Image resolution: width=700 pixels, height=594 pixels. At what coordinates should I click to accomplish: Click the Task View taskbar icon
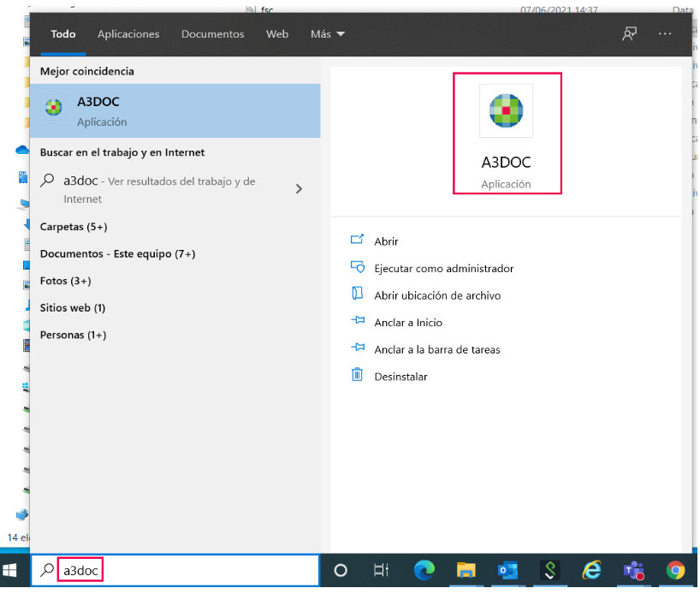[x=382, y=570]
